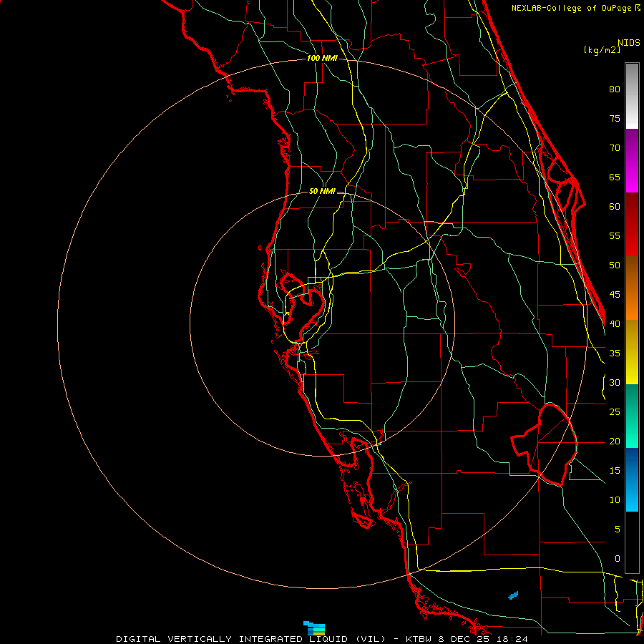Pick the blue-cyan legend segment

[x=632, y=479]
